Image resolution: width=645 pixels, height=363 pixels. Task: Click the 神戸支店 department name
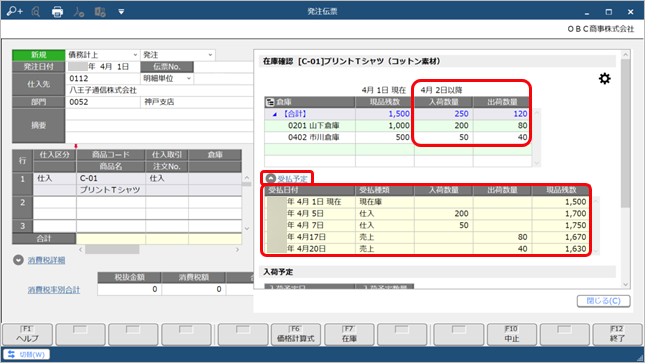pos(159,102)
